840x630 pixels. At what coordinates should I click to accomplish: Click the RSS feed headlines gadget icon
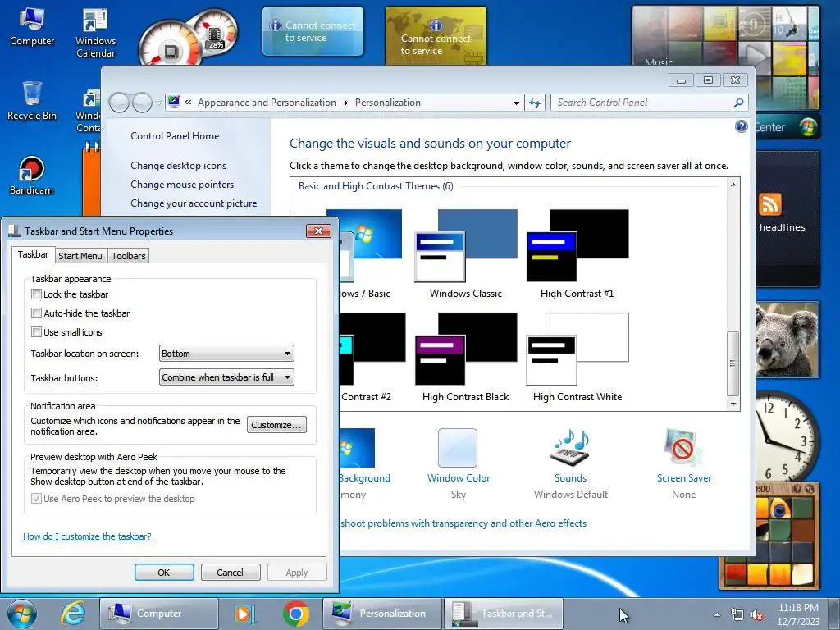tap(769, 204)
